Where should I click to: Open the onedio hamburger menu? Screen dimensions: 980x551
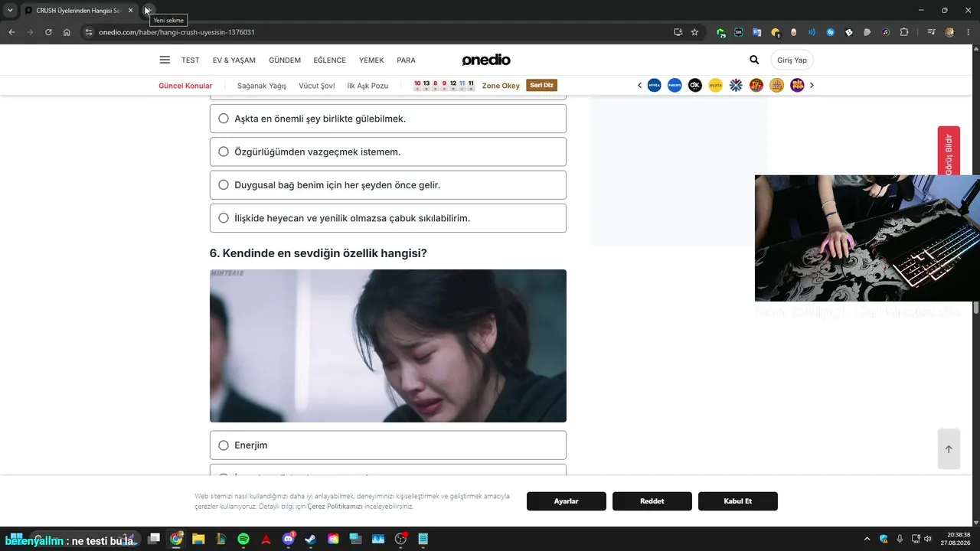165,60
